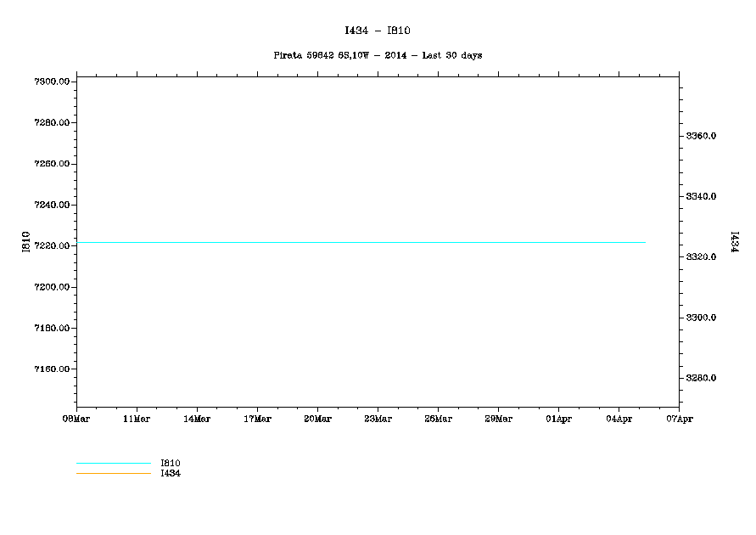756x535 pixels.
Task: Click the 7300.00 left axis value
Action: [x=52, y=82]
